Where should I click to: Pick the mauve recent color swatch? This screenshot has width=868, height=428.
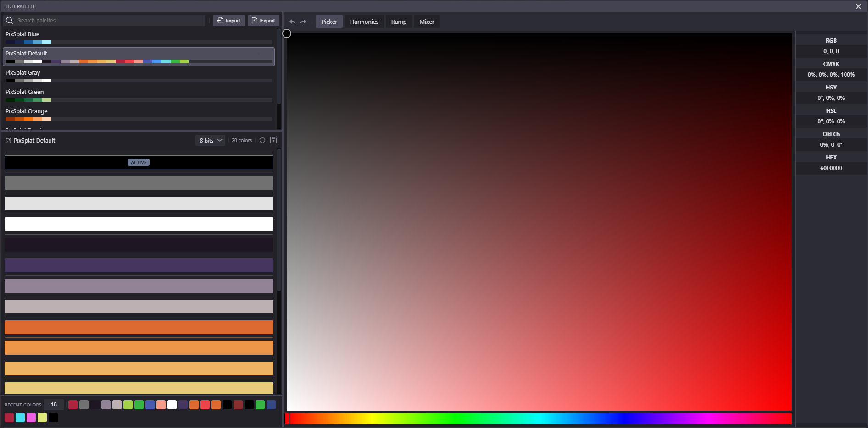(106, 405)
